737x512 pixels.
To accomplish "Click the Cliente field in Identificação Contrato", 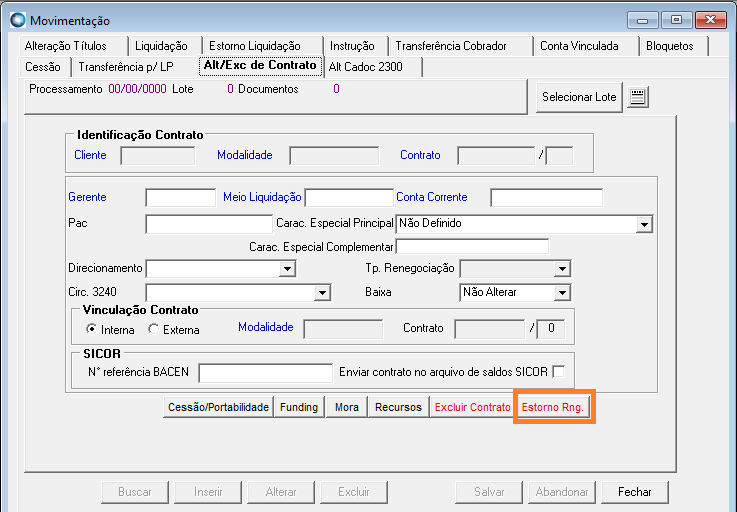I will pos(157,156).
